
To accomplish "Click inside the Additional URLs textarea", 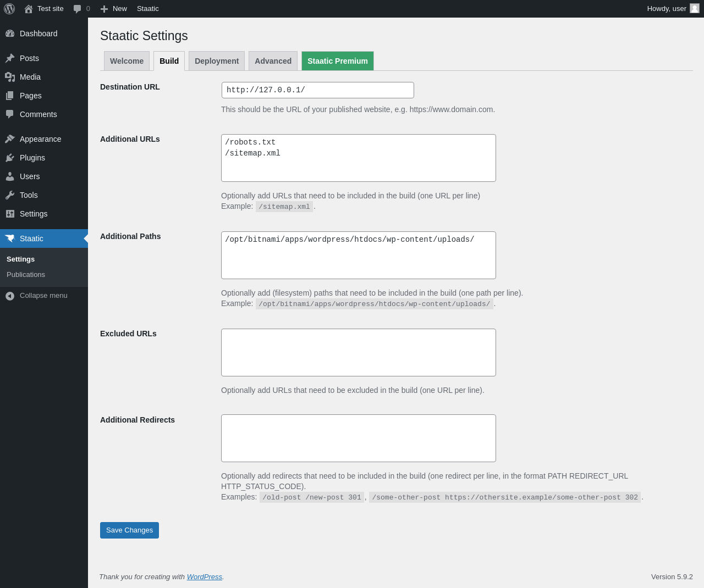I will 359,158.
